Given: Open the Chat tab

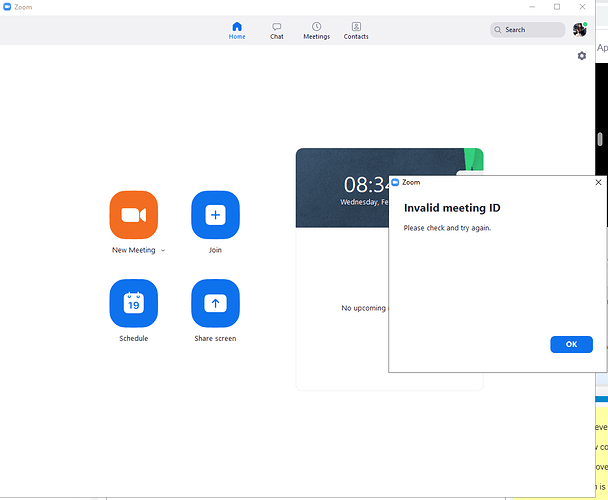Looking at the screenshot, I should 277,31.
